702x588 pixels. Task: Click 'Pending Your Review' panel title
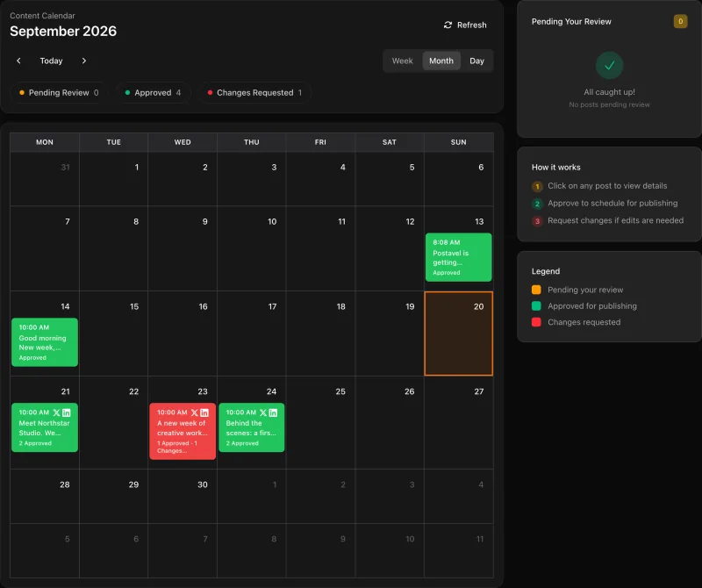571,21
